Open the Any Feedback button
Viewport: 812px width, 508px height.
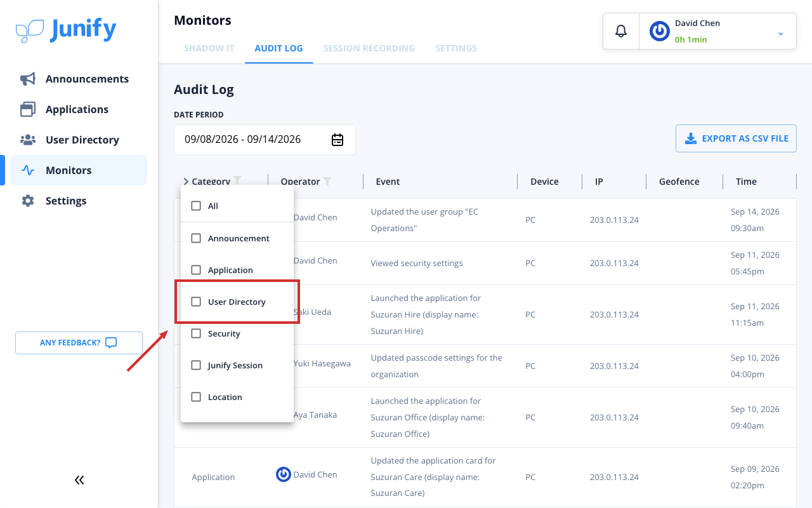click(79, 343)
